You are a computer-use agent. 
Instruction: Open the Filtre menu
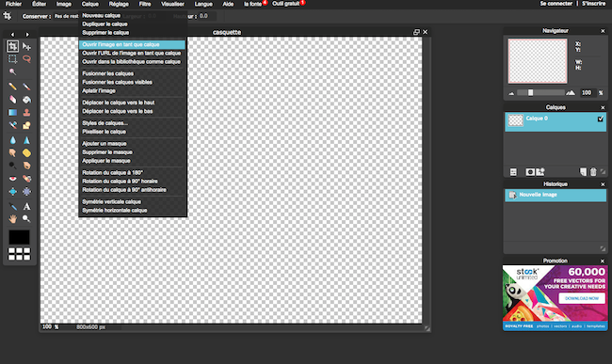coord(145,4)
